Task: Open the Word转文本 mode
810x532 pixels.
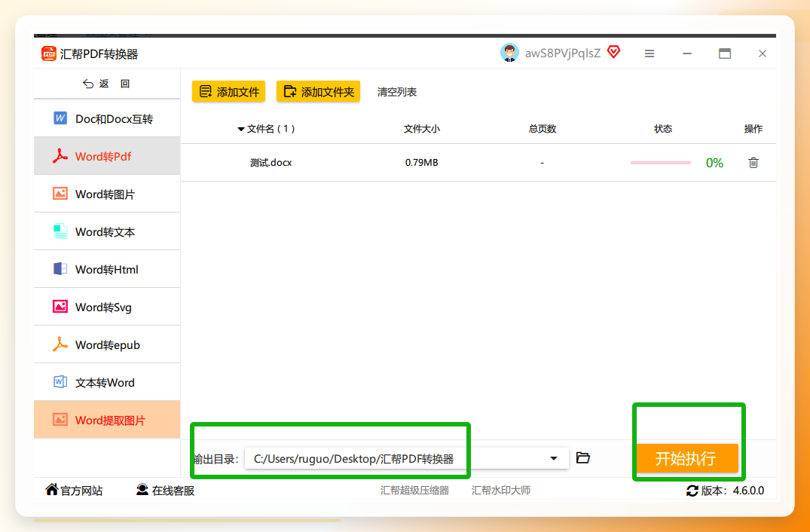Action: (x=107, y=231)
